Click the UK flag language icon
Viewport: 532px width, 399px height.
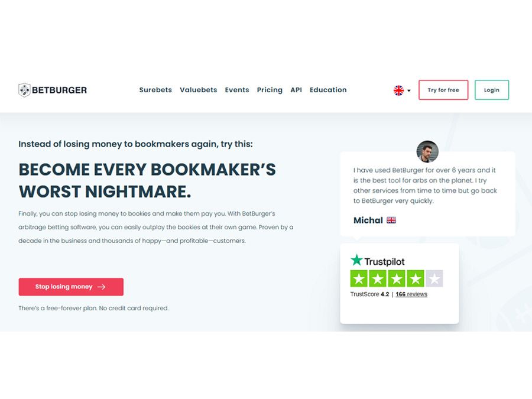pos(398,90)
